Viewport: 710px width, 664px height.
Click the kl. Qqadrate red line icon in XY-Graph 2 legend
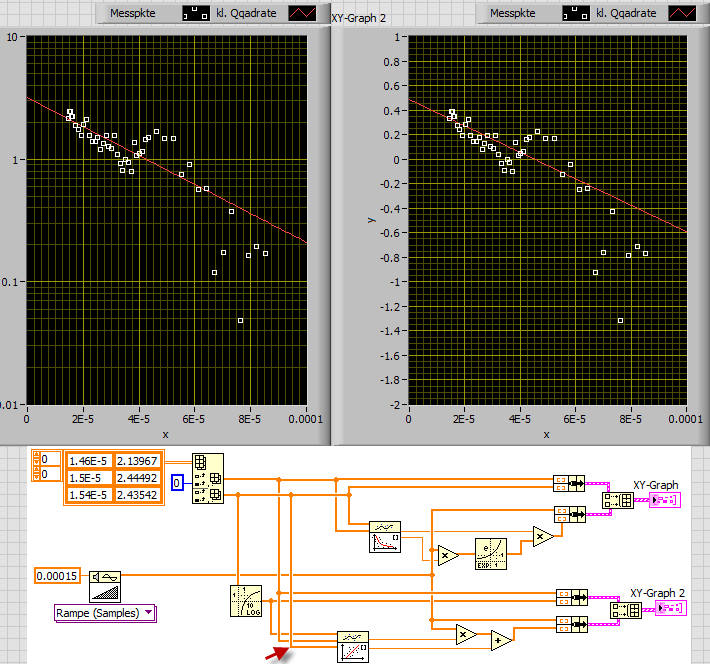(x=682, y=13)
